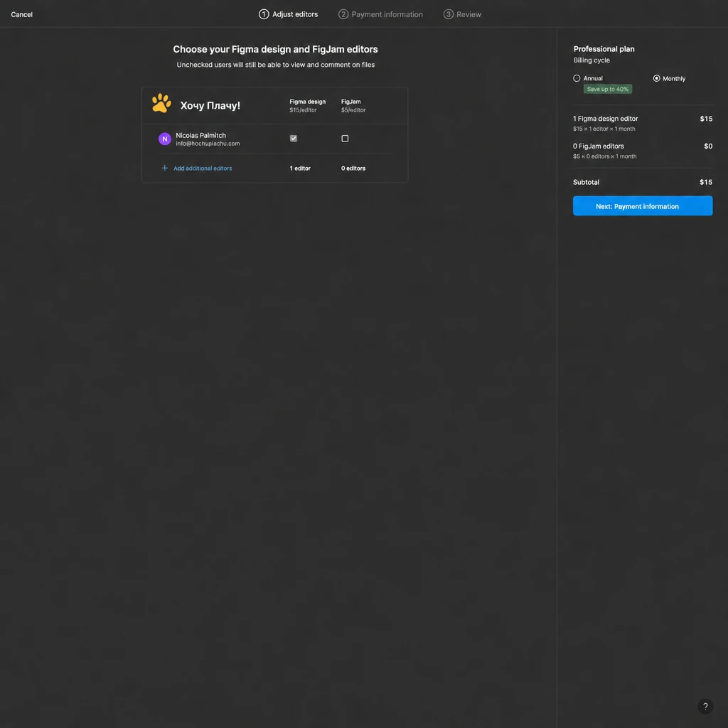Click the 0 editors count
The image size is (728, 728).
(353, 168)
